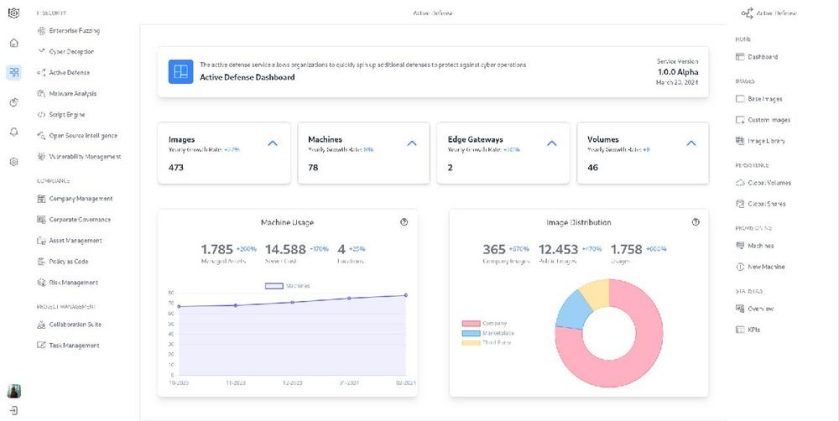Image resolution: width=839 pixels, height=421 pixels.
Task: Open notifications via the bell icon
Action: coord(13,131)
